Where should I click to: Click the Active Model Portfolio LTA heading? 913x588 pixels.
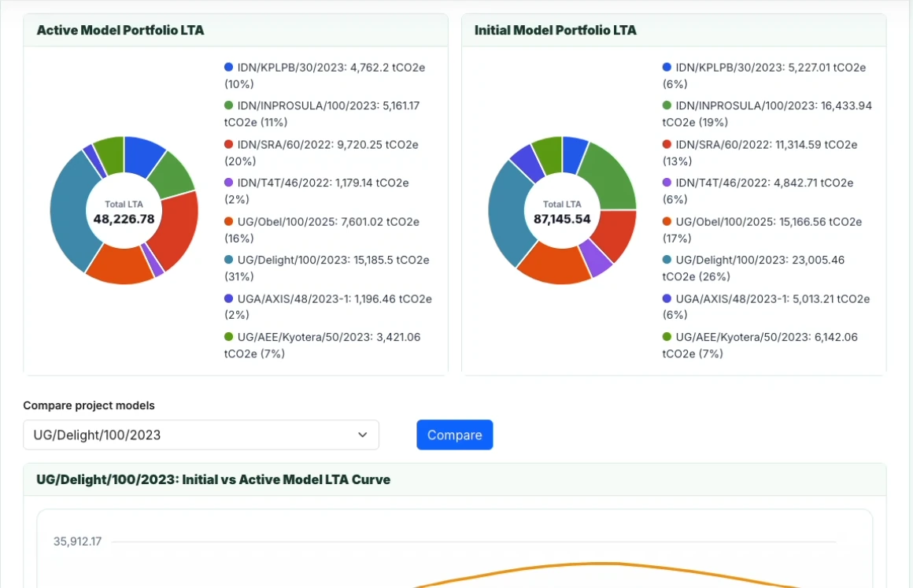(120, 30)
